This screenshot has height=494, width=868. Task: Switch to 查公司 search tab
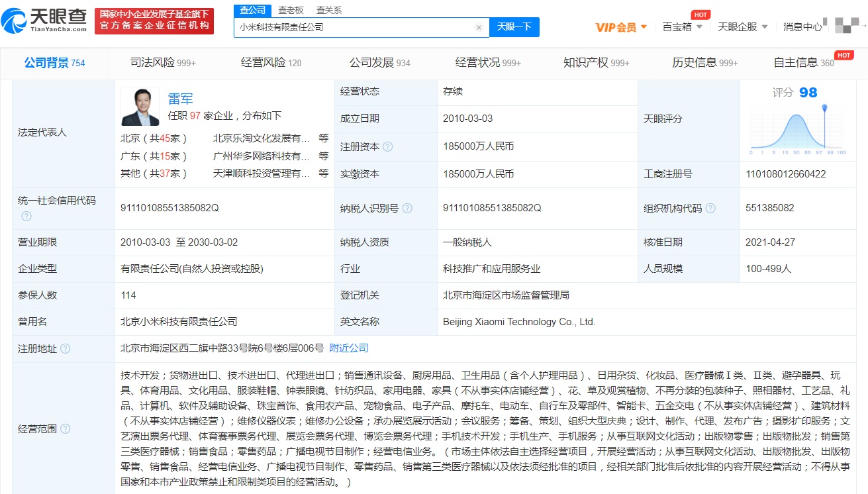[x=252, y=10]
